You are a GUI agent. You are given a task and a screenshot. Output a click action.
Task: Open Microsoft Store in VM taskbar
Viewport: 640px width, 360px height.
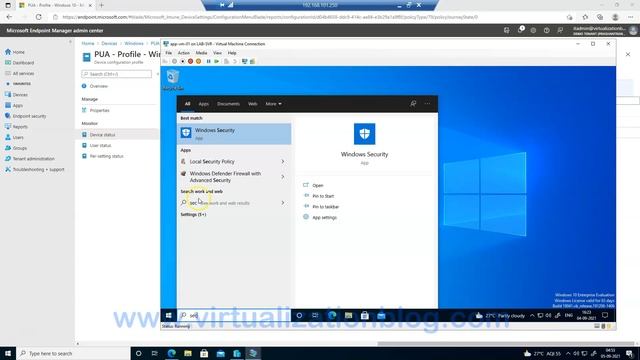tap(364, 316)
